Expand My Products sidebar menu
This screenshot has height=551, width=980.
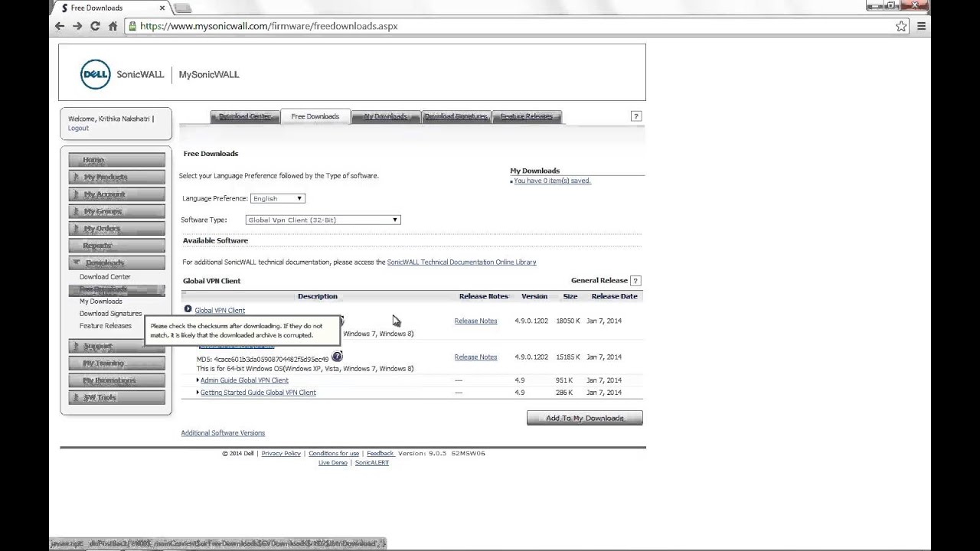pos(116,177)
